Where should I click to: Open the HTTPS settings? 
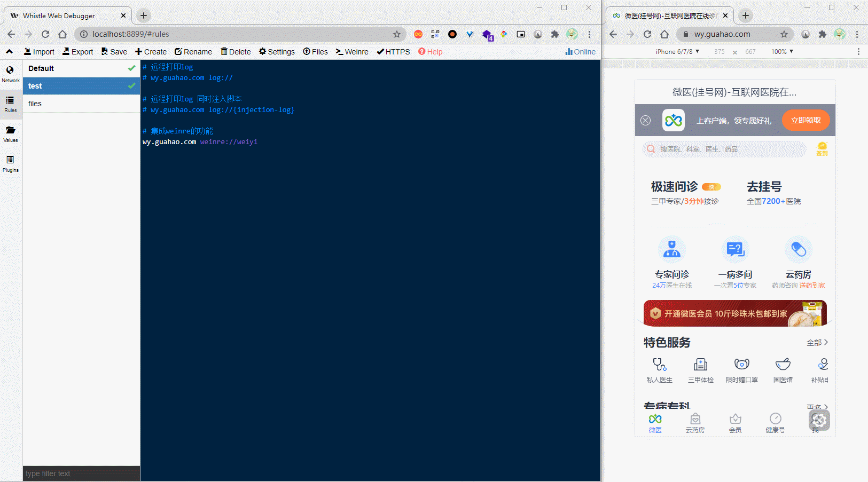[393, 52]
